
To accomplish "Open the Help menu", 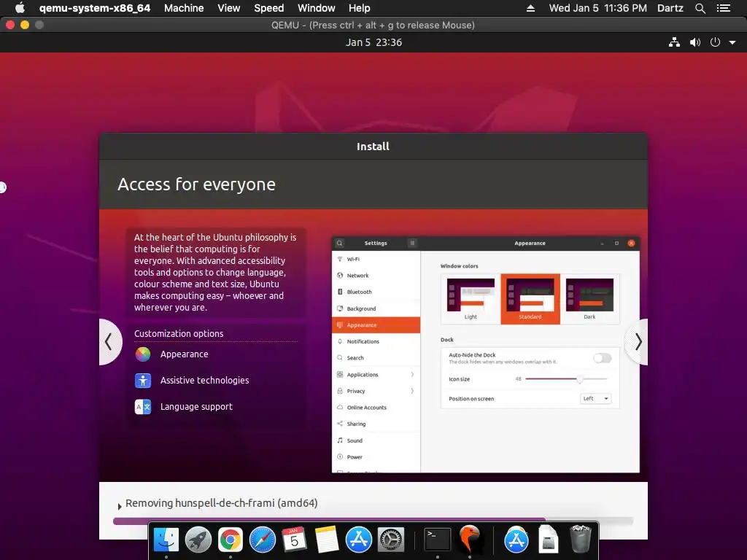I will click(359, 8).
